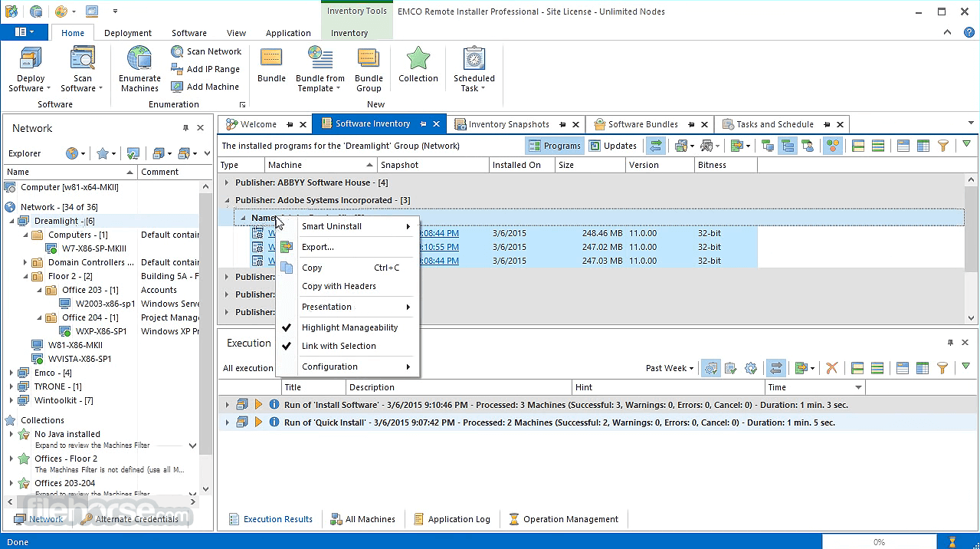Click the Network panel vertical scrollbar
Image resolution: width=980 pixels, height=549 pixels.
tap(205, 337)
